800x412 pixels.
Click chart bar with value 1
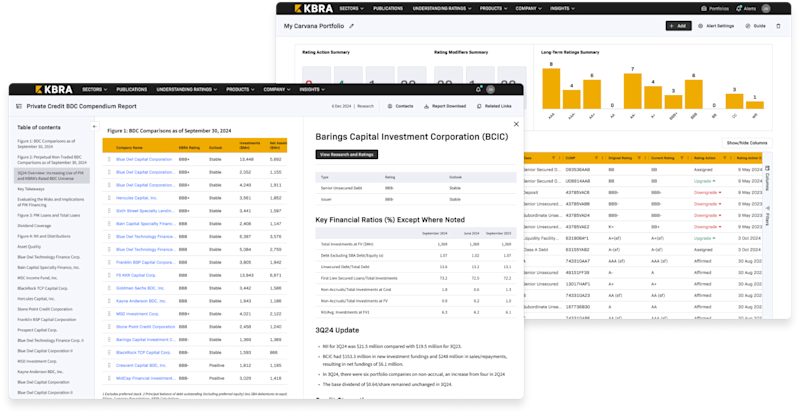coord(755,105)
